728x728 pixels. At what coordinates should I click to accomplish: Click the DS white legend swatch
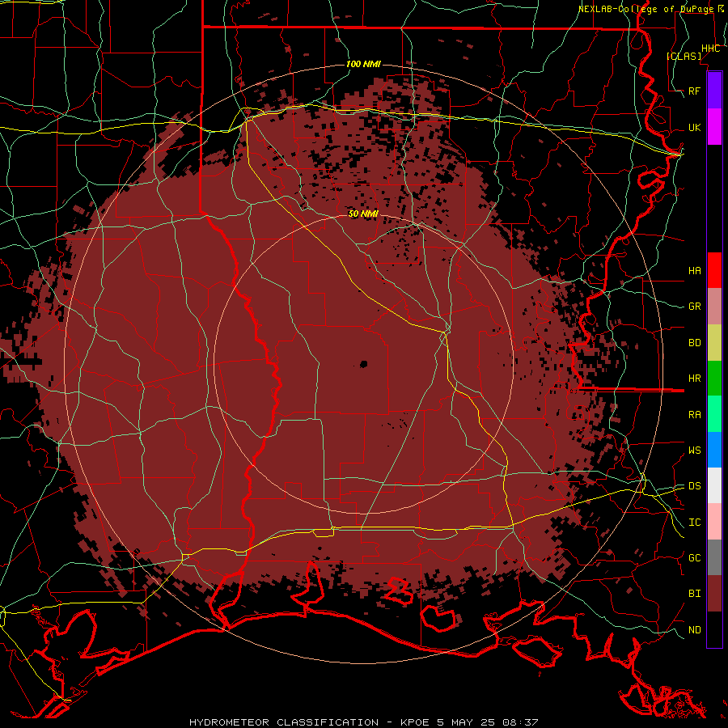[x=714, y=485]
